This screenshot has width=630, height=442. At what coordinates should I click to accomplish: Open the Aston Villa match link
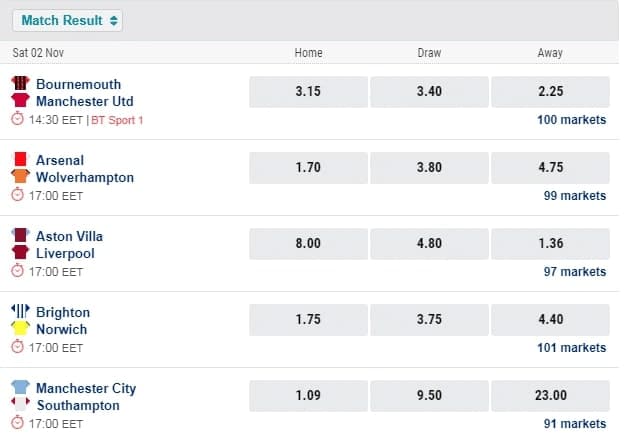[x=69, y=236]
